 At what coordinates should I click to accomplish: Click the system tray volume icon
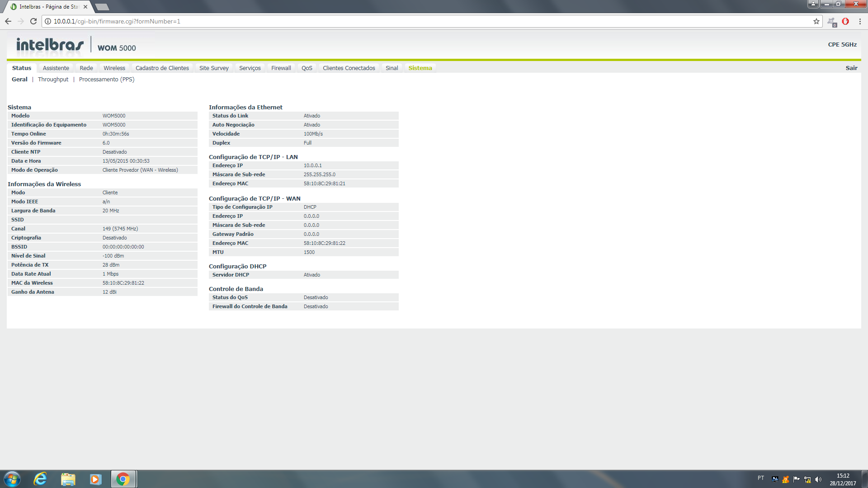click(818, 479)
